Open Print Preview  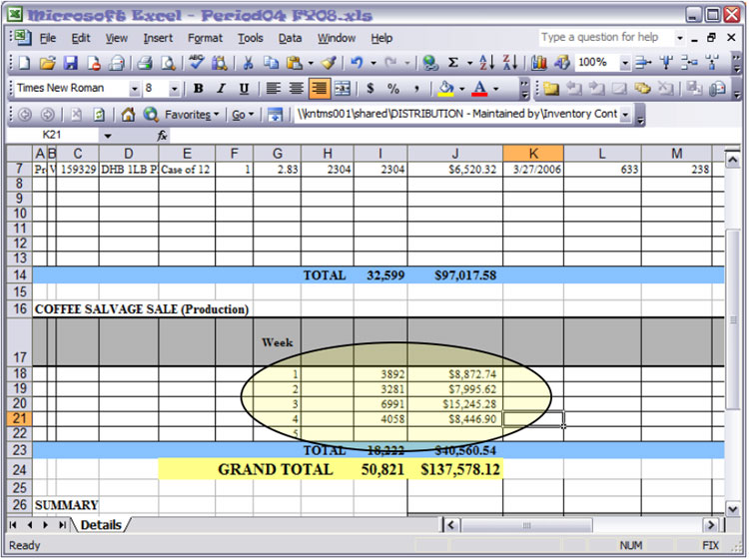tap(168, 63)
